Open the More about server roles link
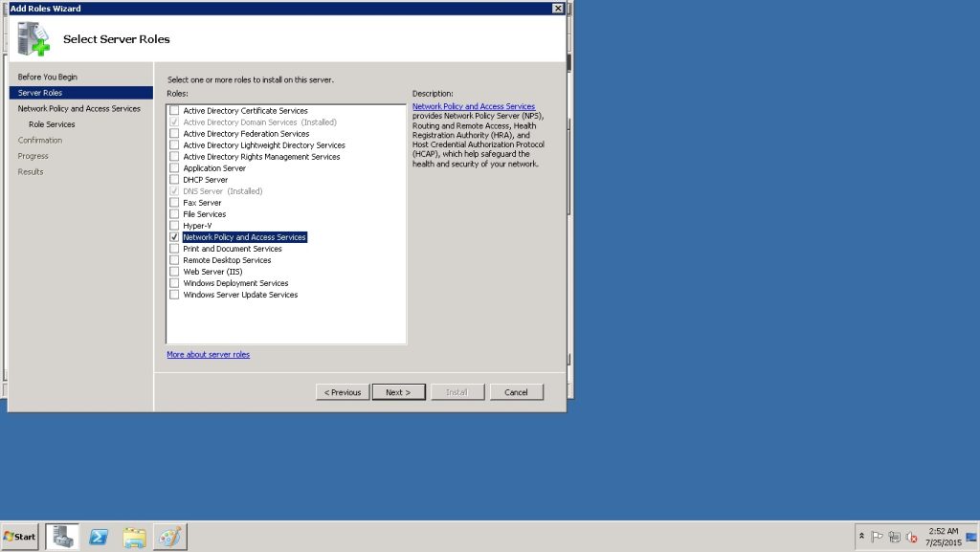 pyautogui.click(x=208, y=354)
